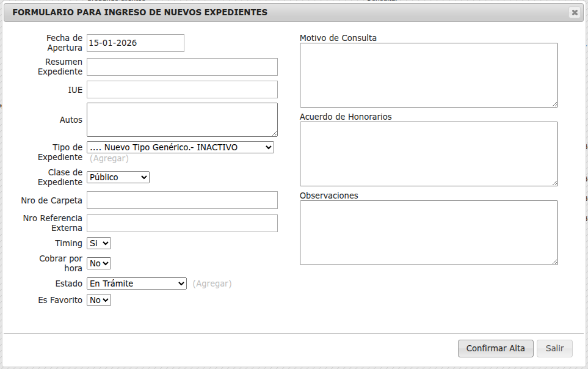Click the Salir button
The height and width of the screenshot is (369, 588).
point(554,348)
